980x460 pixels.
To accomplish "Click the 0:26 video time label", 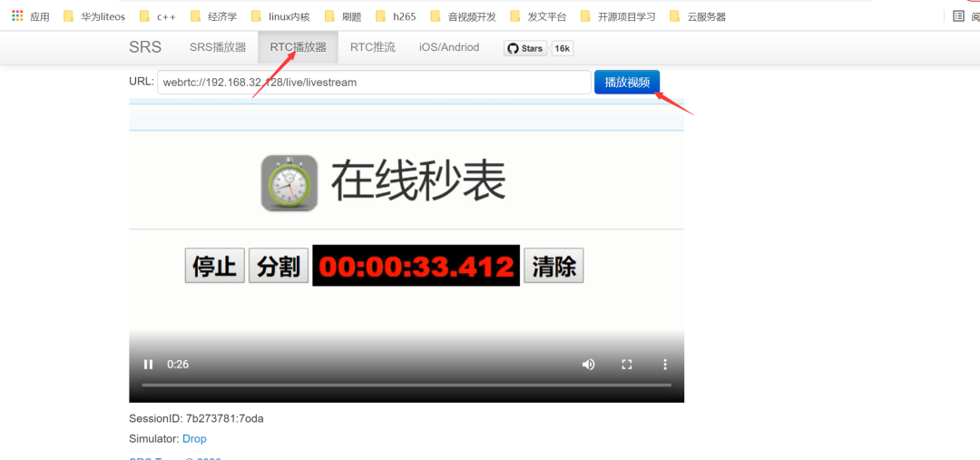I will pyautogui.click(x=178, y=365).
